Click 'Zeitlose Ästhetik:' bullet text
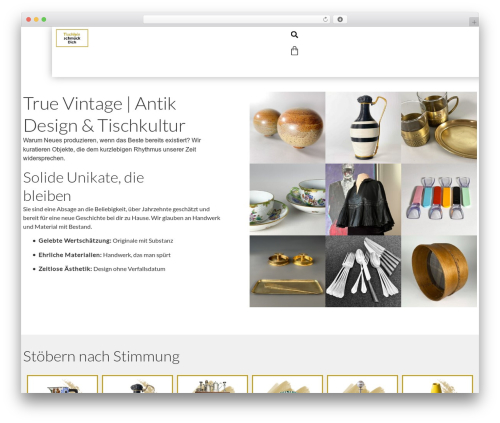The image size is (500, 423). [x=65, y=269]
